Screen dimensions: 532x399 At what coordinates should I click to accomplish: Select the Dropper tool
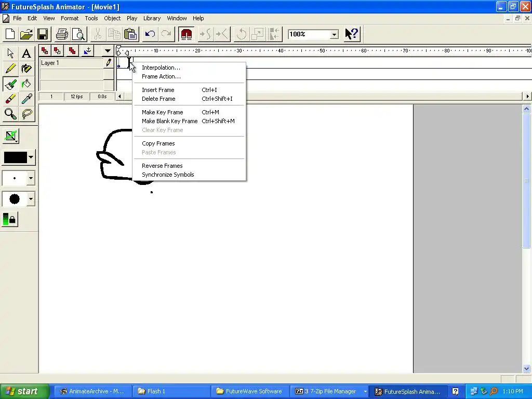(26, 99)
